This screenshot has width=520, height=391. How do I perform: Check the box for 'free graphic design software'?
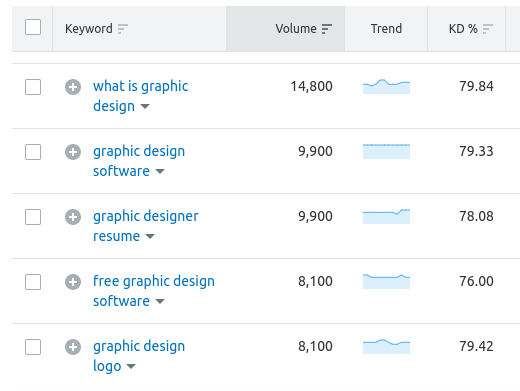point(33,282)
